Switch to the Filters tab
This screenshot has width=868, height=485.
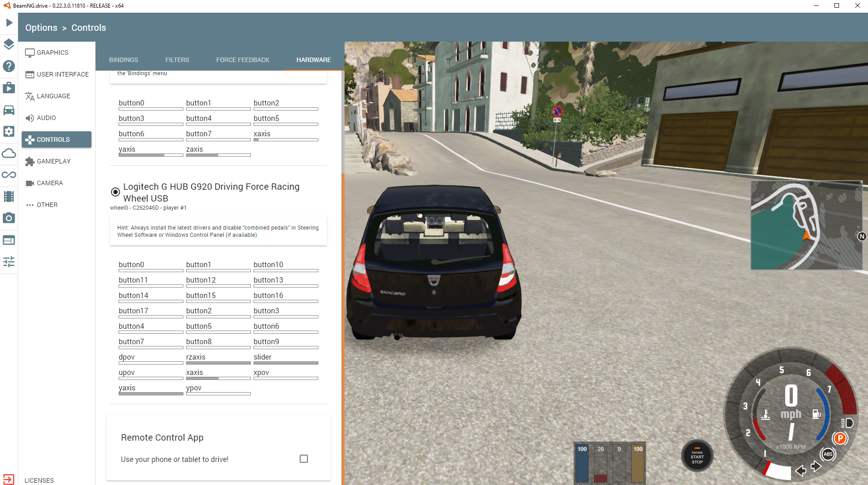point(177,60)
